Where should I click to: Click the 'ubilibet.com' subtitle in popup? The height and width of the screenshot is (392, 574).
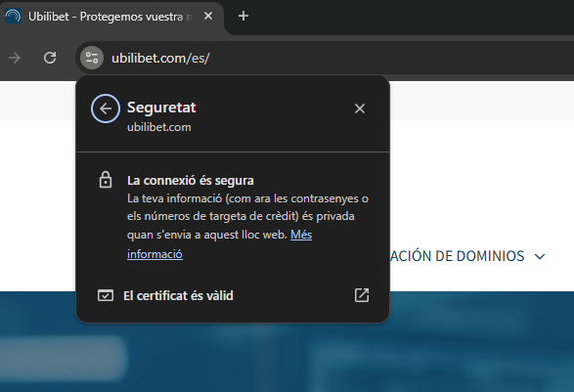(158, 127)
